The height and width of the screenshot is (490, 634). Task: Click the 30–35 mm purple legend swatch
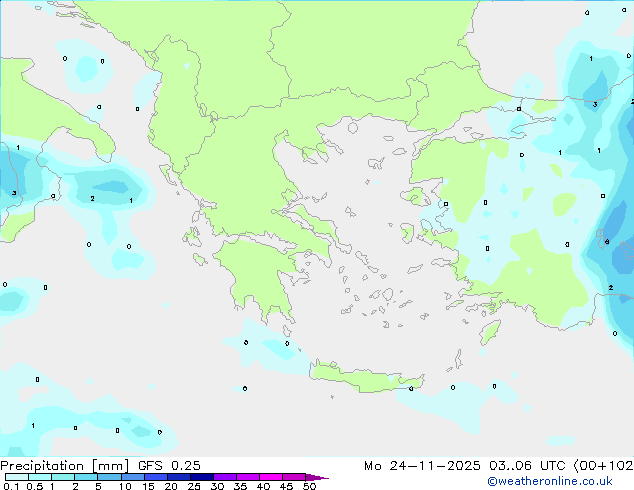225,477
